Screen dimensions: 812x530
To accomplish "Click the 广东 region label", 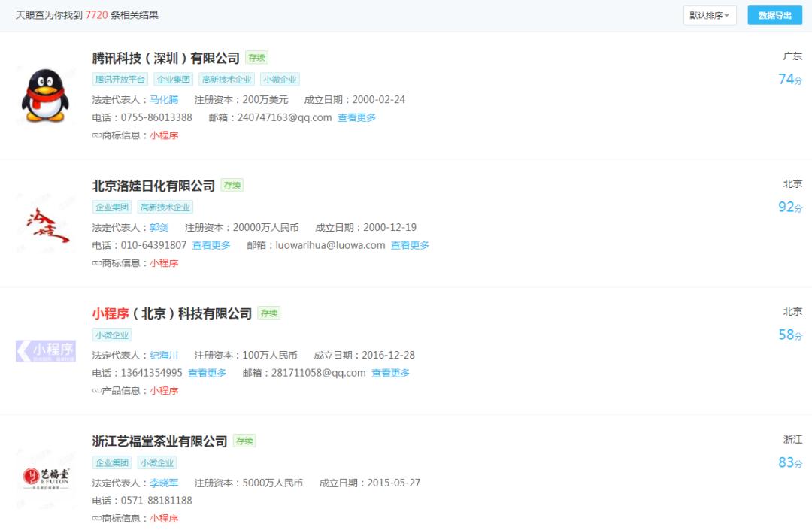I will [x=792, y=56].
